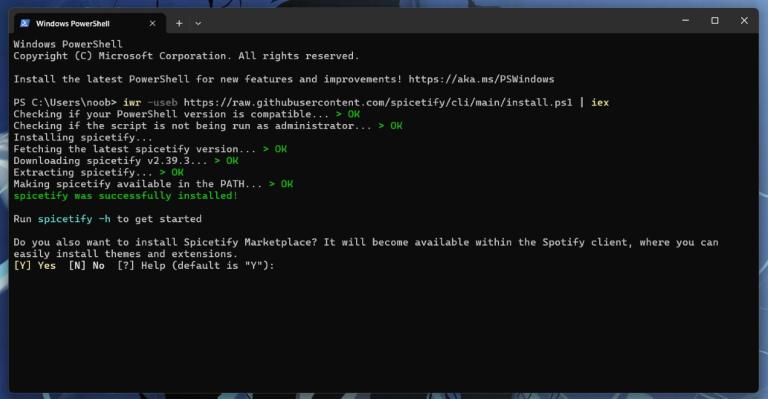Expand the new tab profile dropdown chevron

198,23
